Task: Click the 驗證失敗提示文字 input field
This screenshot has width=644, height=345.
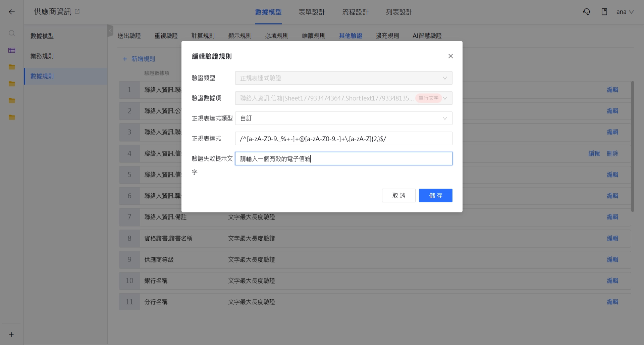Action: click(343, 158)
